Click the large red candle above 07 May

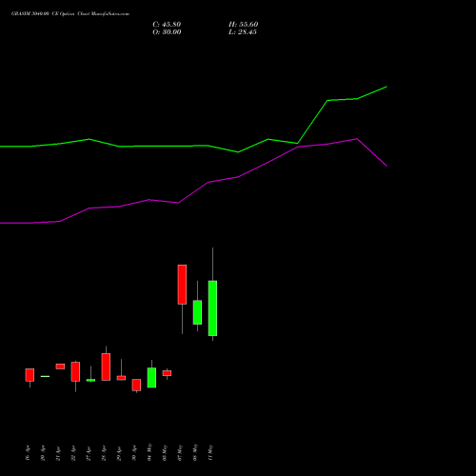click(182, 285)
